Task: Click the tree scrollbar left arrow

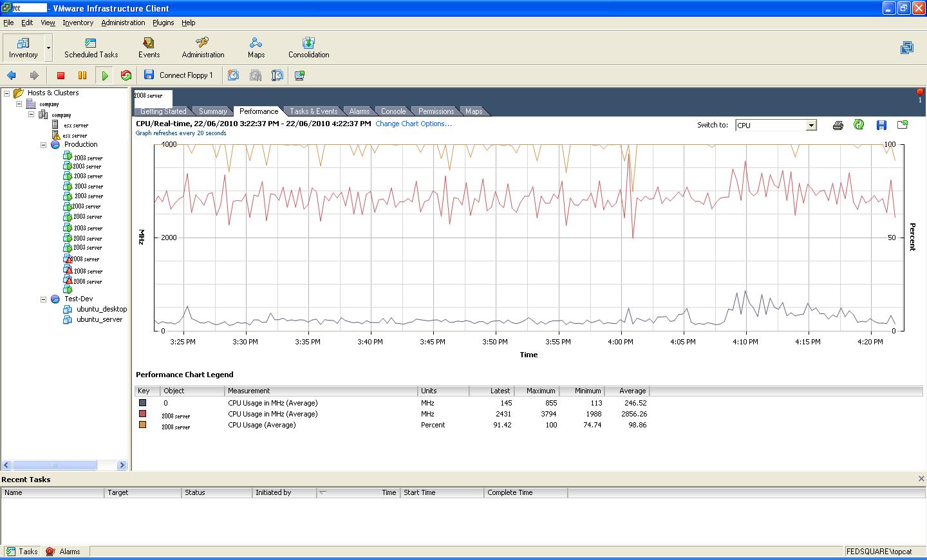Action: [6, 465]
